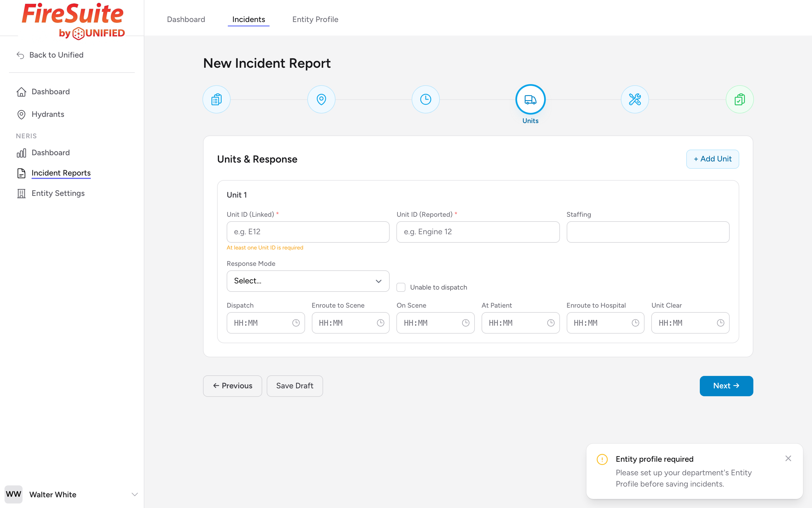Click the Add Unit button
Screen dimensions: 812x508
[712, 159]
